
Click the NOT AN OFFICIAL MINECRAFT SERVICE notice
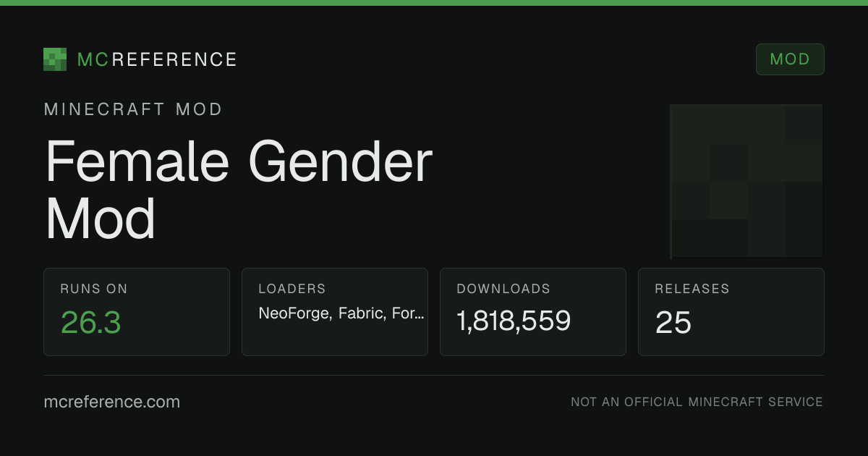click(x=697, y=402)
